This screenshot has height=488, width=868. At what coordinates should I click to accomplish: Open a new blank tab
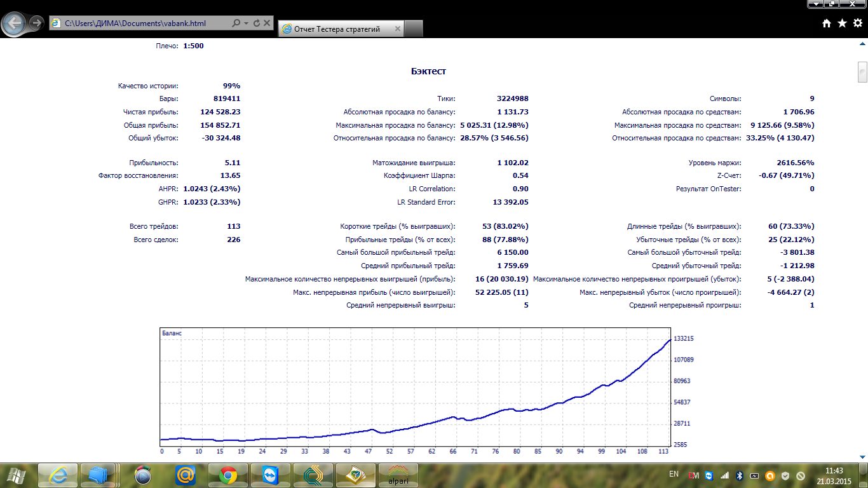[414, 29]
